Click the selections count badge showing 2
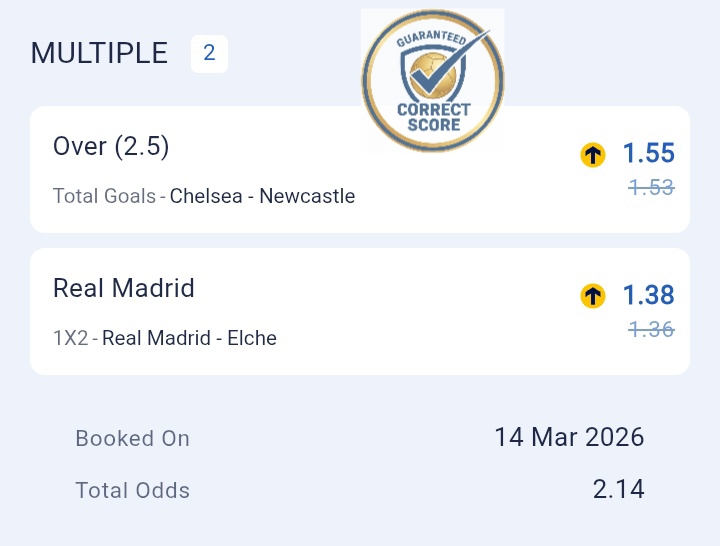The image size is (720, 546). click(209, 53)
